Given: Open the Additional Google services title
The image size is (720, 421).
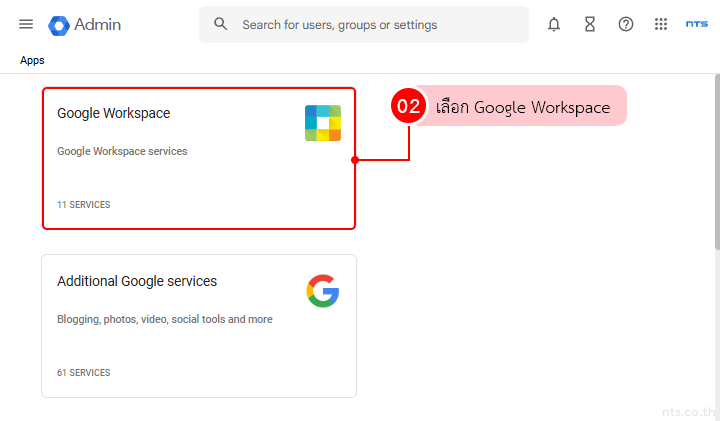Looking at the screenshot, I should point(137,281).
